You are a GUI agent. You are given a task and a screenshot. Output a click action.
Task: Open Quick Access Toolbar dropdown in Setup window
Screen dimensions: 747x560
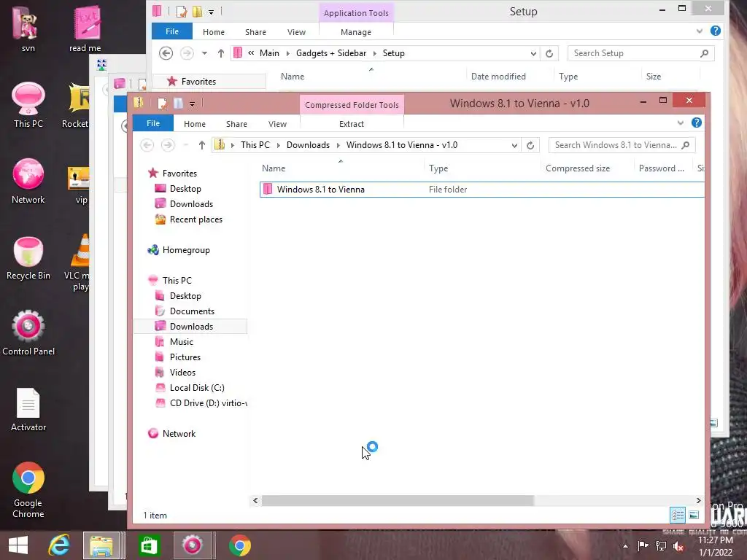pyautogui.click(x=211, y=12)
